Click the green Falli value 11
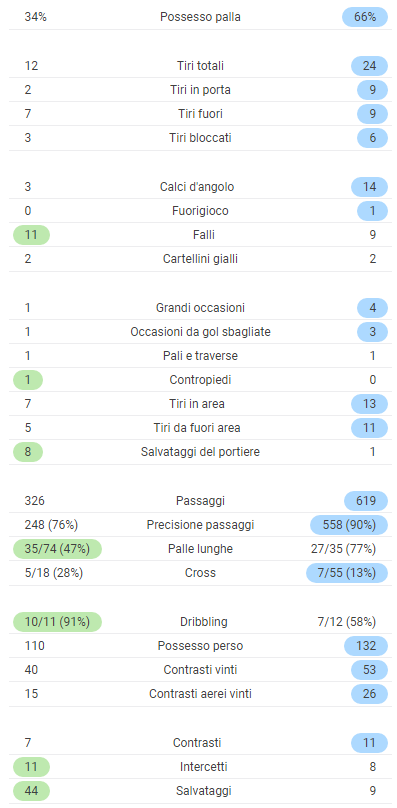397x808 pixels. (31, 235)
